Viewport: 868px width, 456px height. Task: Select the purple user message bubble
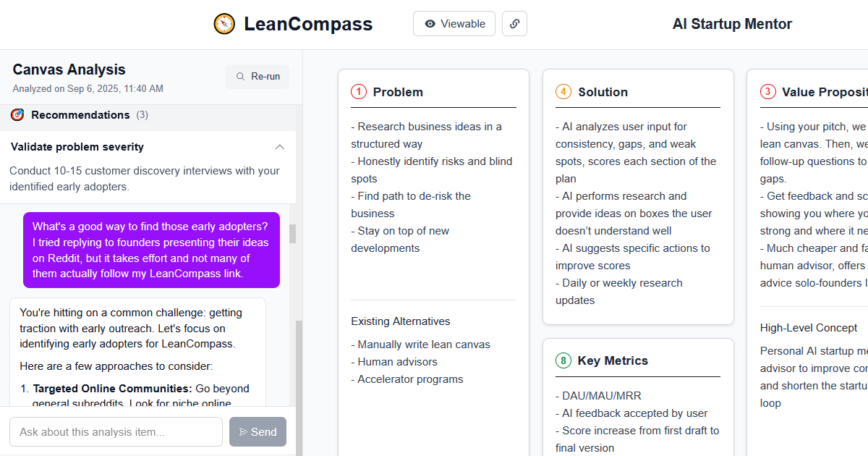point(151,250)
